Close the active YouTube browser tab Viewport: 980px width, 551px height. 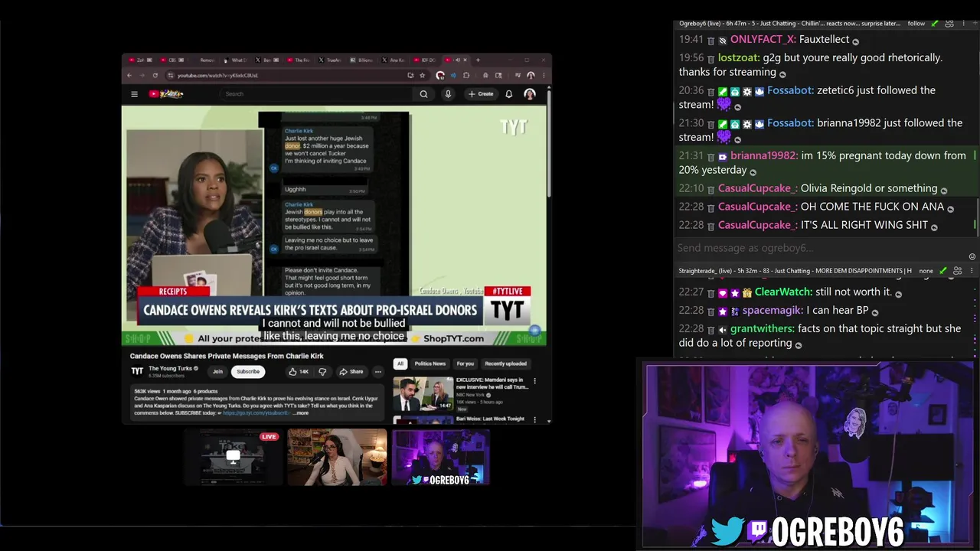pyautogui.click(x=465, y=60)
